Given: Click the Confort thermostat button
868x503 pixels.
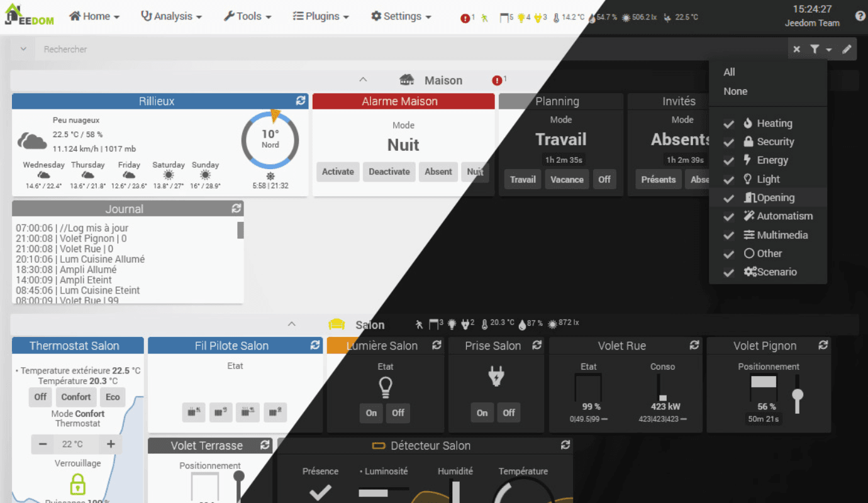Looking at the screenshot, I should [76, 397].
